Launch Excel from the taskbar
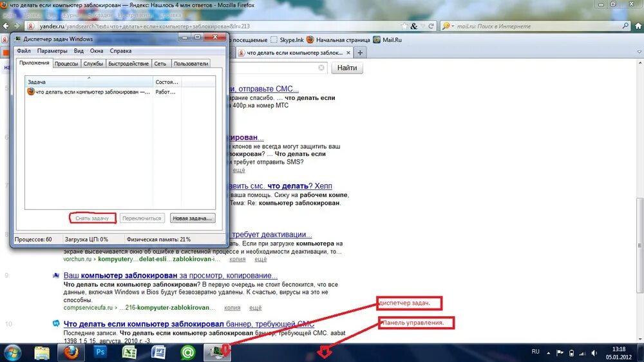This screenshot has width=644, height=362. tap(129, 352)
